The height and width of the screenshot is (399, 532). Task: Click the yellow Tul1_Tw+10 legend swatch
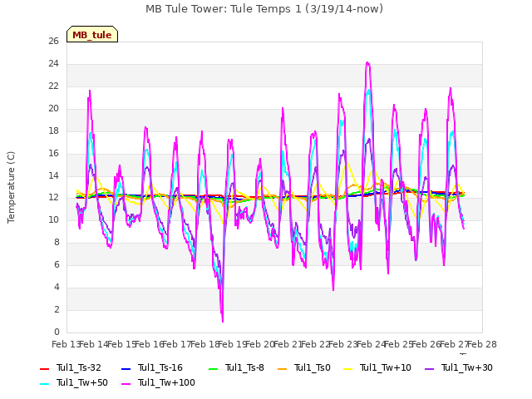(348, 368)
